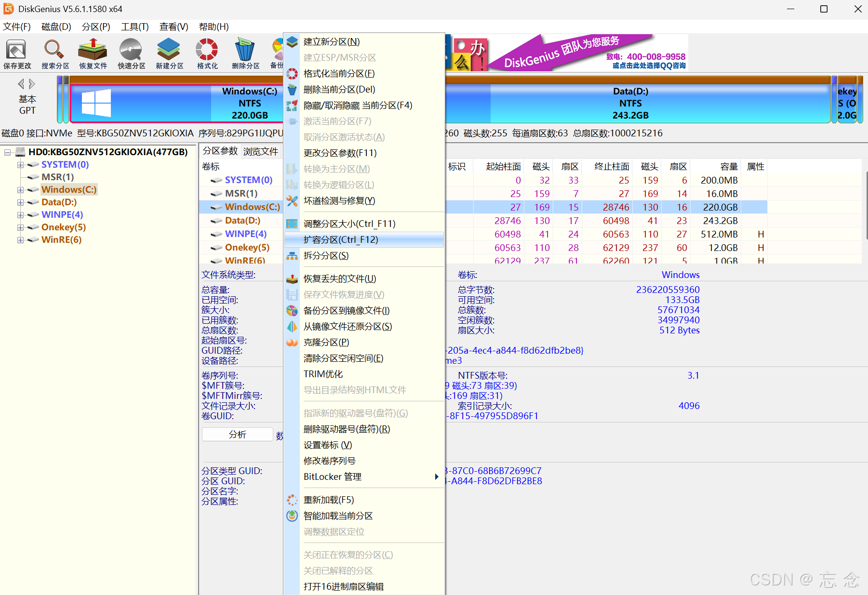Click the 删除当前分区 trash bin icon
This screenshot has height=595, width=868.
tap(292, 90)
